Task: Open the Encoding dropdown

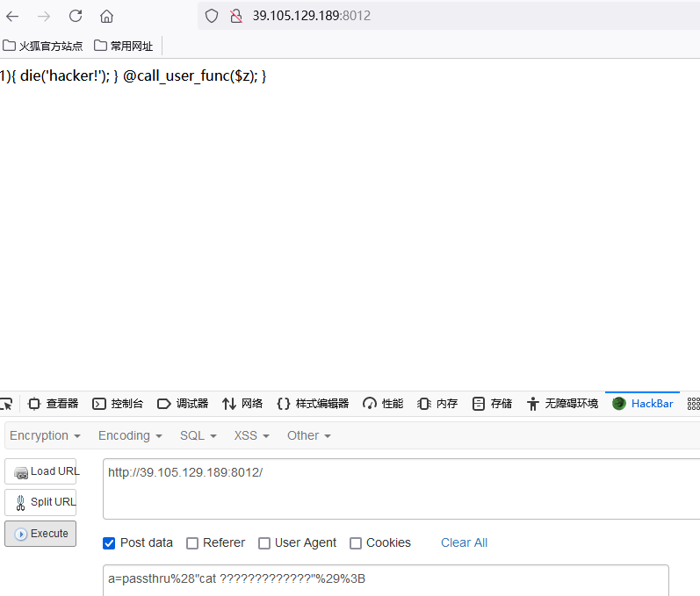Action: click(x=130, y=435)
